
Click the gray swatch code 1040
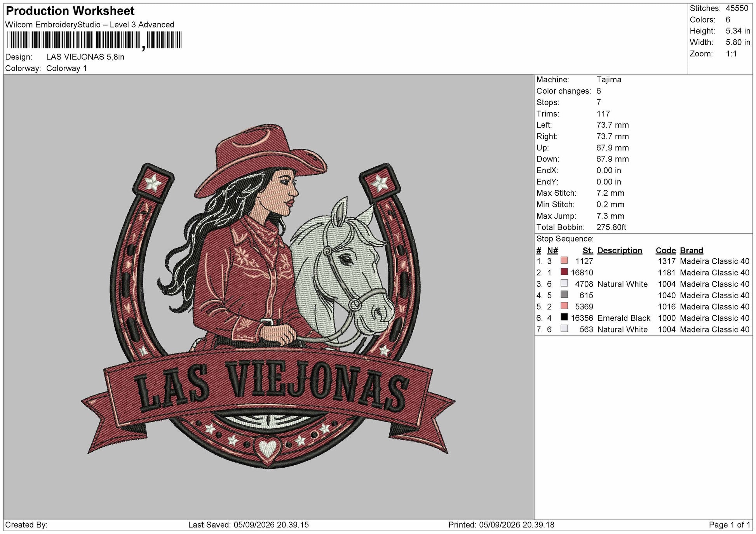point(564,295)
